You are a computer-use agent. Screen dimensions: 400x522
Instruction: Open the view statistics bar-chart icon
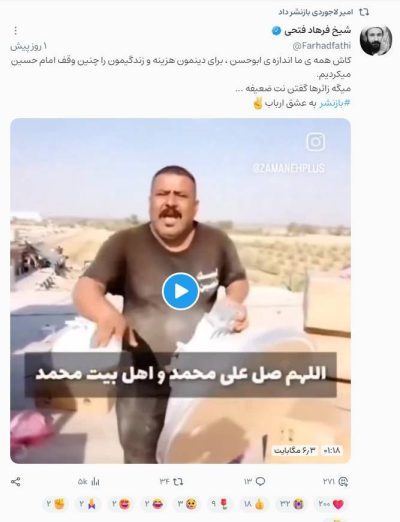tap(95, 482)
